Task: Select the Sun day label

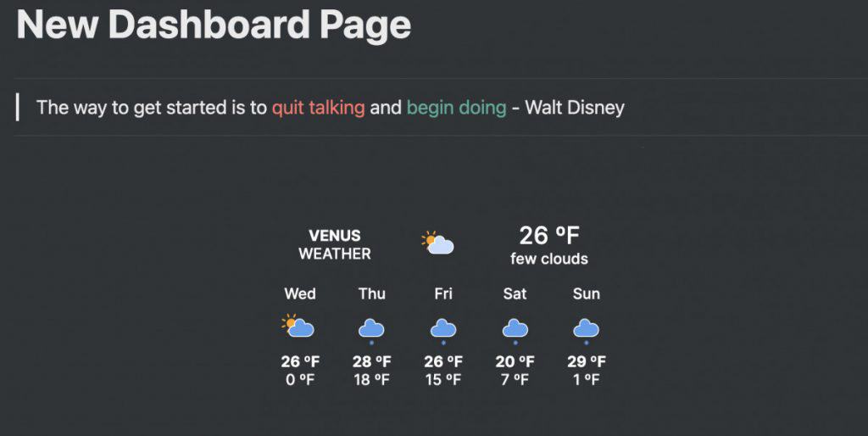Action: pyautogui.click(x=587, y=293)
